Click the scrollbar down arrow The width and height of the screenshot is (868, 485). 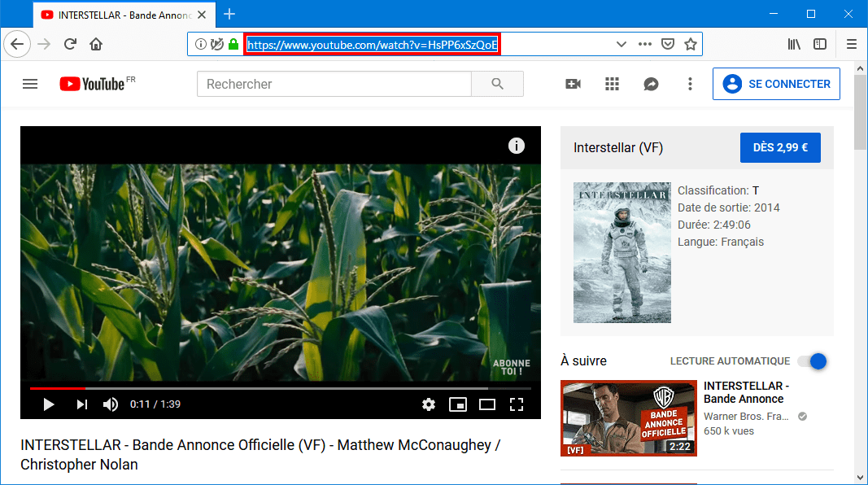[860, 477]
